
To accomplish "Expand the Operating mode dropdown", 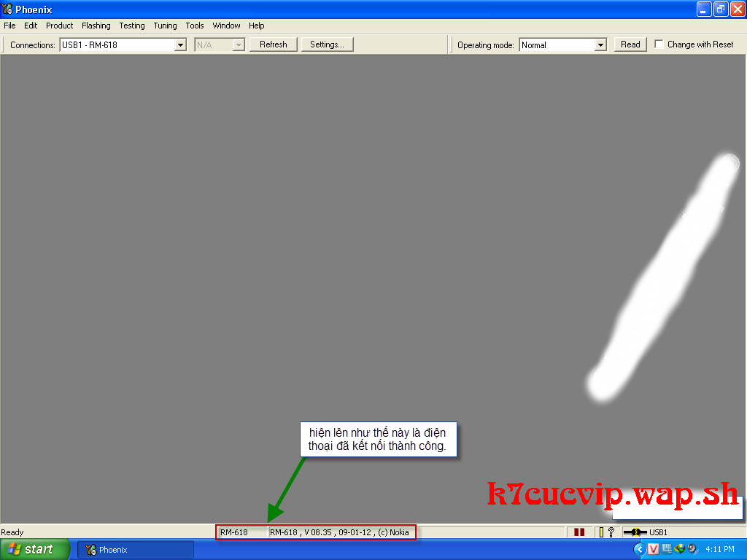I will [x=600, y=45].
